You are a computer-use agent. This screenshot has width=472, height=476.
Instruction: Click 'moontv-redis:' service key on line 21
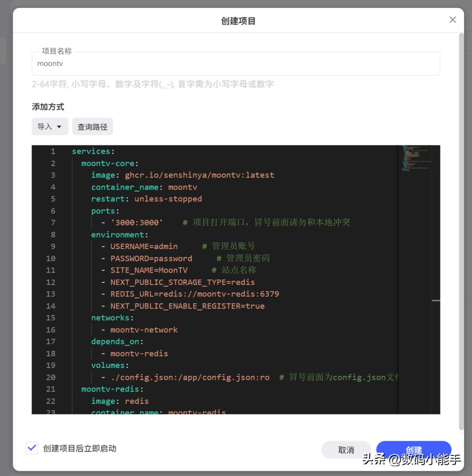(112, 389)
